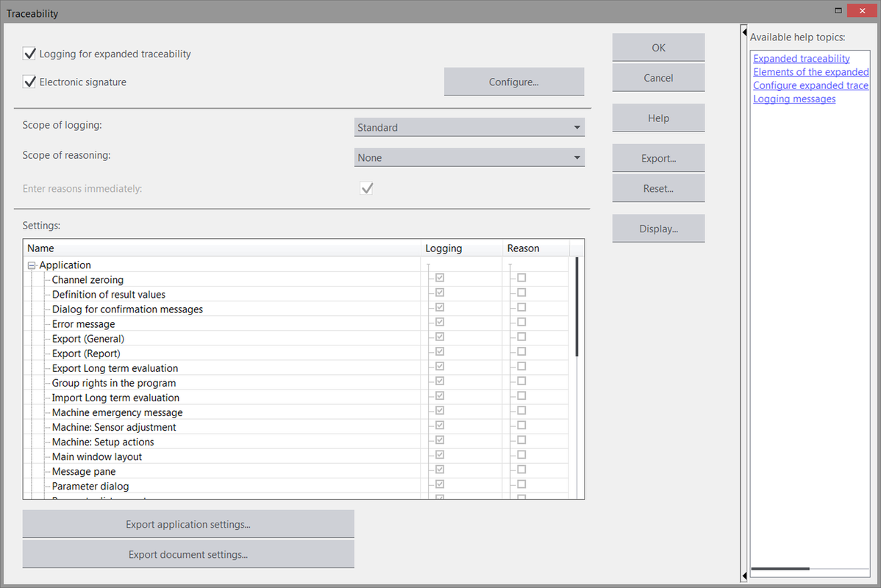The width and height of the screenshot is (881, 588).
Task: Click the help pane horizontal scrollbar
Action: point(780,568)
